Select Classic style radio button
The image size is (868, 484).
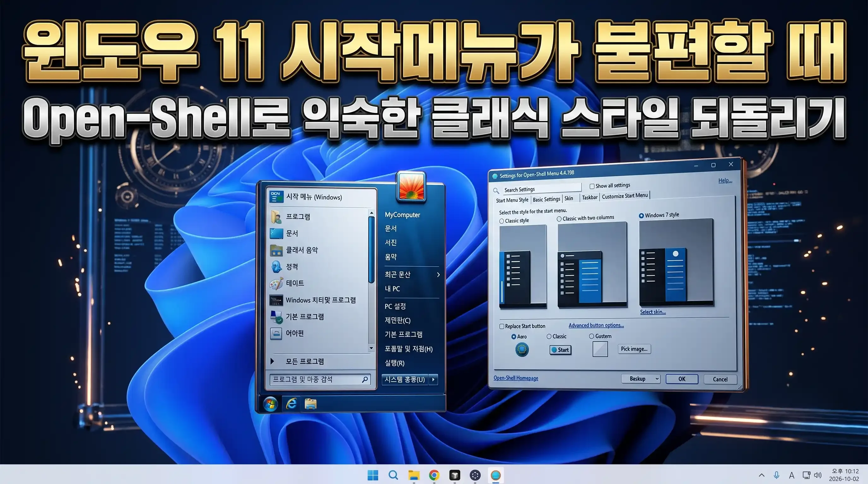coord(501,221)
